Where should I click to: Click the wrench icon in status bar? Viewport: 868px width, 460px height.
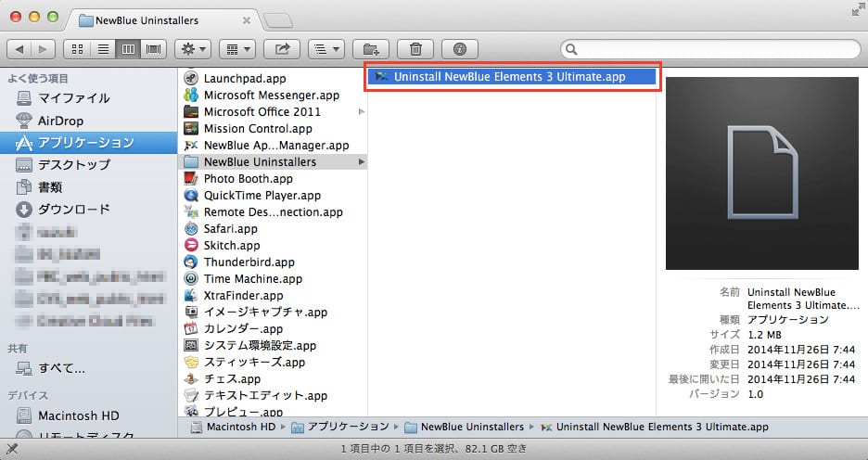pyautogui.click(x=11, y=448)
